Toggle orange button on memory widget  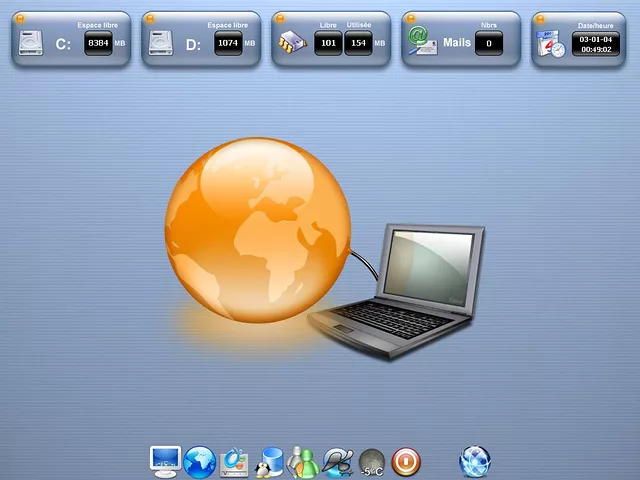pos(279,18)
